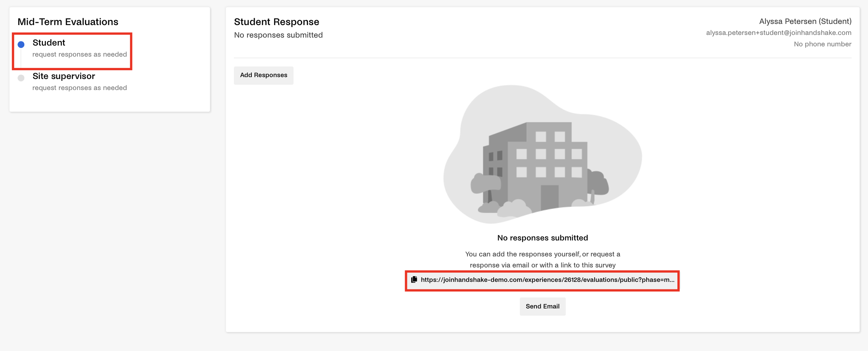
Task: Click 'No responses submitted' subtitle under Student Response
Action: (278, 35)
